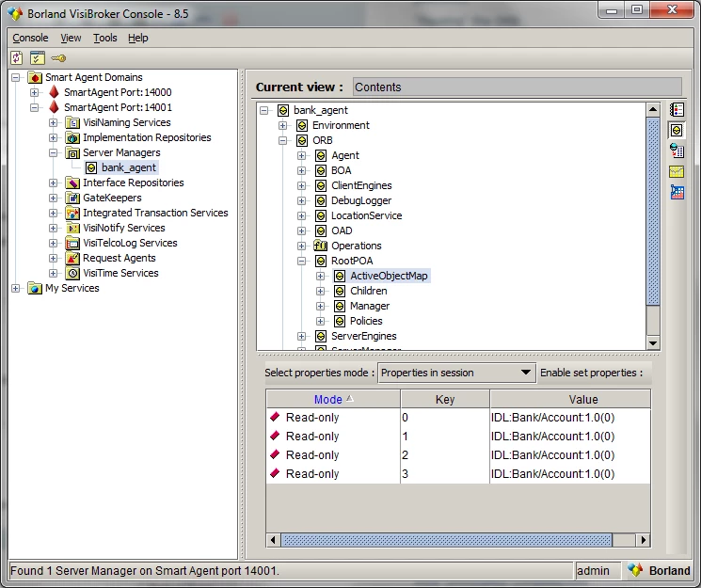
Task: Select bank_agent under Server Managers
Action: 129,167
